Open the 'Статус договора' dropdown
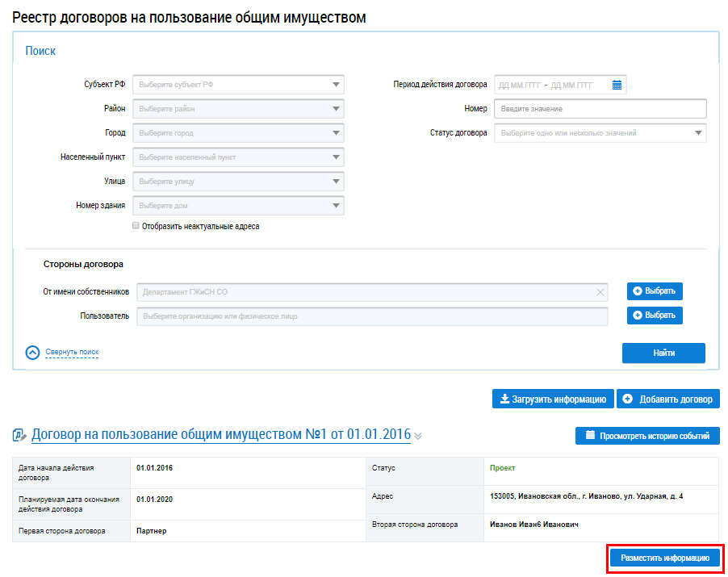The width and height of the screenshot is (728, 577). [x=600, y=133]
